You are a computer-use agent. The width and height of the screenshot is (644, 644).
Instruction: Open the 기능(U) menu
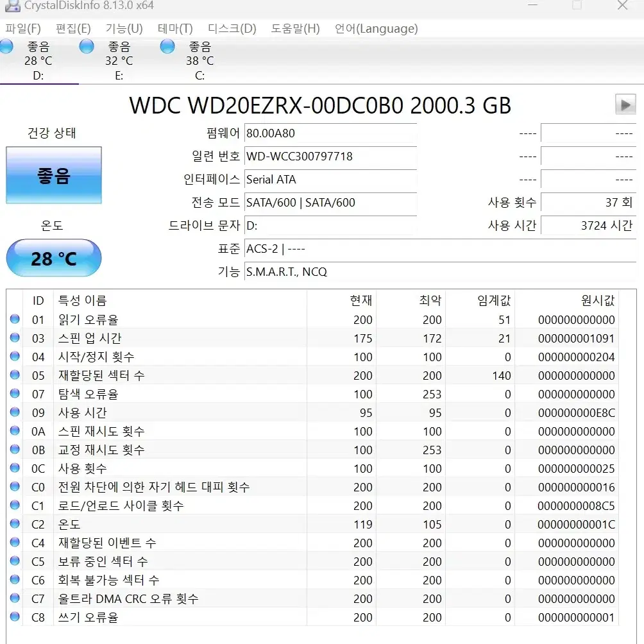[124, 28]
